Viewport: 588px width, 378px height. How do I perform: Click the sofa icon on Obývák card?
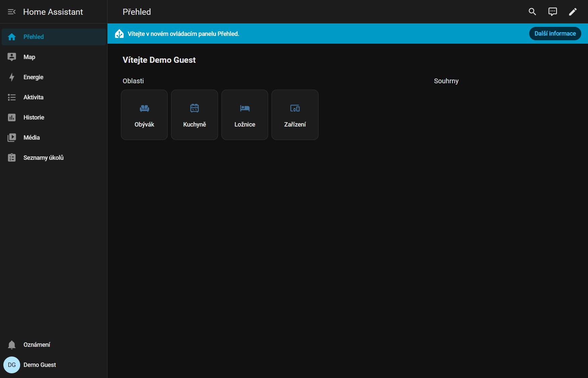(144, 108)
